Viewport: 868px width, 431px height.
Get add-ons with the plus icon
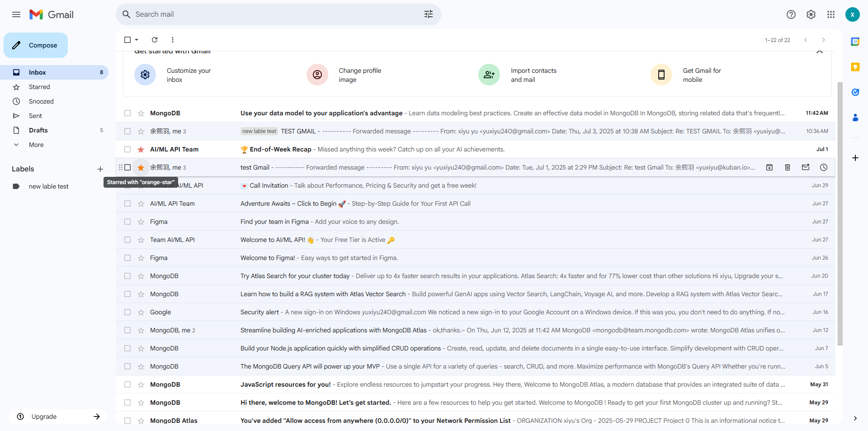[x=855, y=158]
